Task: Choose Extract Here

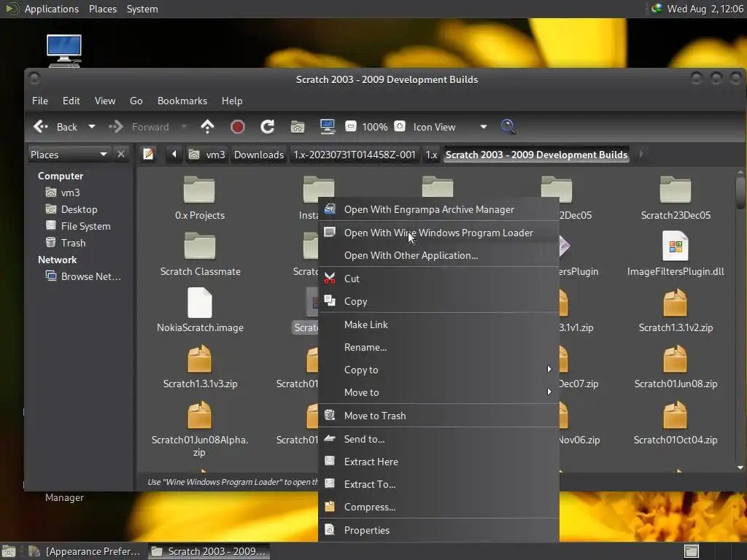Action: [438, 462]
